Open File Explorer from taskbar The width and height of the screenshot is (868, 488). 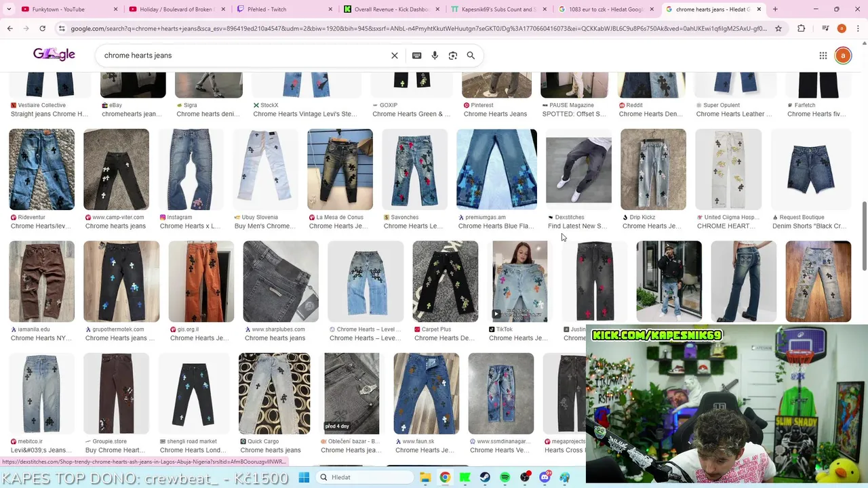pos(425,477)
